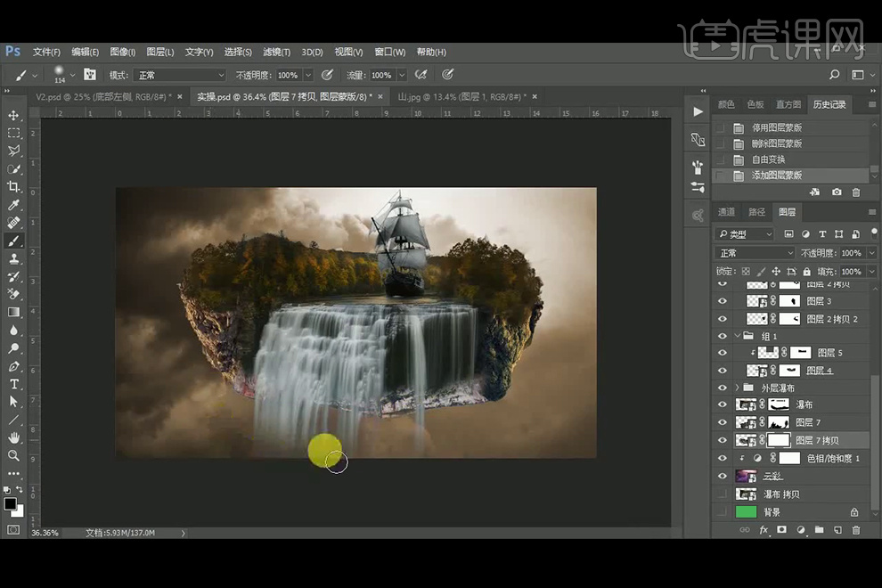This screenshot has height=588, width=882.
Task: Select the 自由变换 history state
Action: pos(768,159)
